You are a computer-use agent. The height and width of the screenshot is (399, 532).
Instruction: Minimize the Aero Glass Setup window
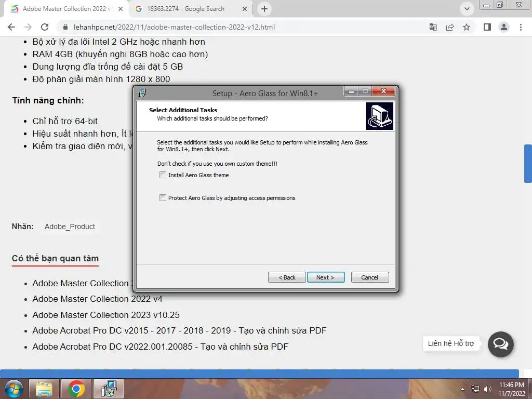352,91
